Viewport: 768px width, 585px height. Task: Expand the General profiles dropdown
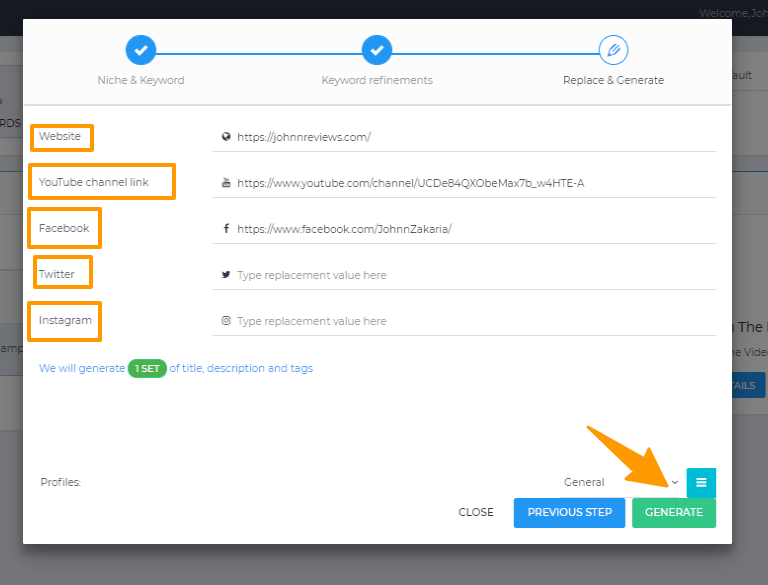[620, 482]
